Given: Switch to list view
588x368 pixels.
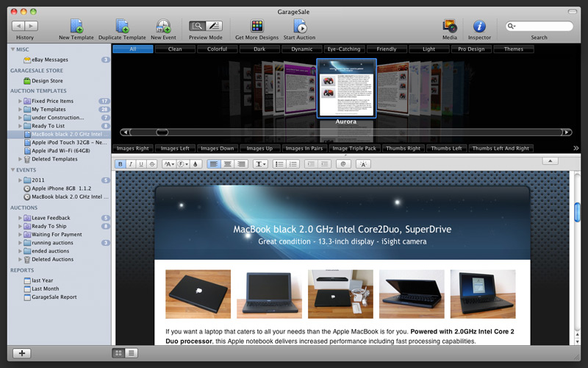Looking at the screenshot, I should point(132,353).
